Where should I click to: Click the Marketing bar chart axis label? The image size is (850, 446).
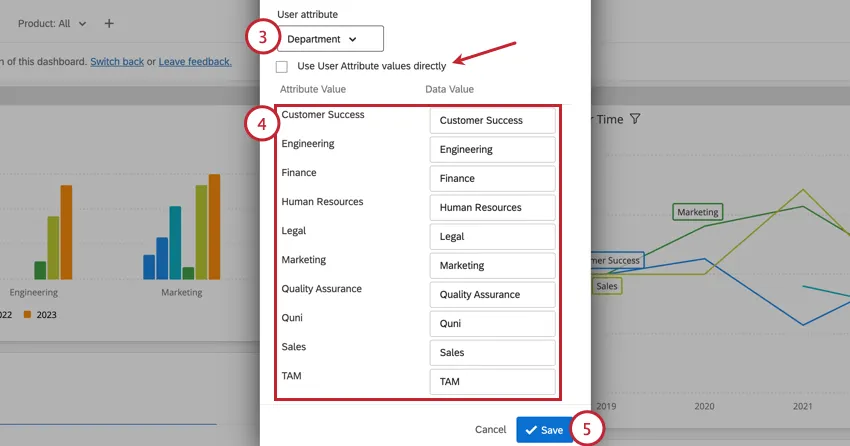click(182, 292)
